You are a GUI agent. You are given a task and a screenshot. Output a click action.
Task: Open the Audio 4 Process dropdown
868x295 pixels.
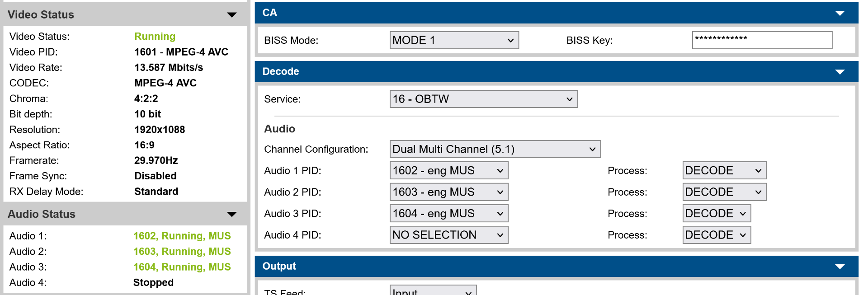(716, 235)
